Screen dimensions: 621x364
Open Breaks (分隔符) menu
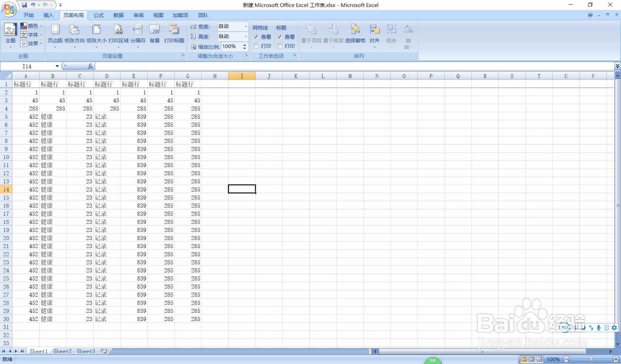pos(138,36)
